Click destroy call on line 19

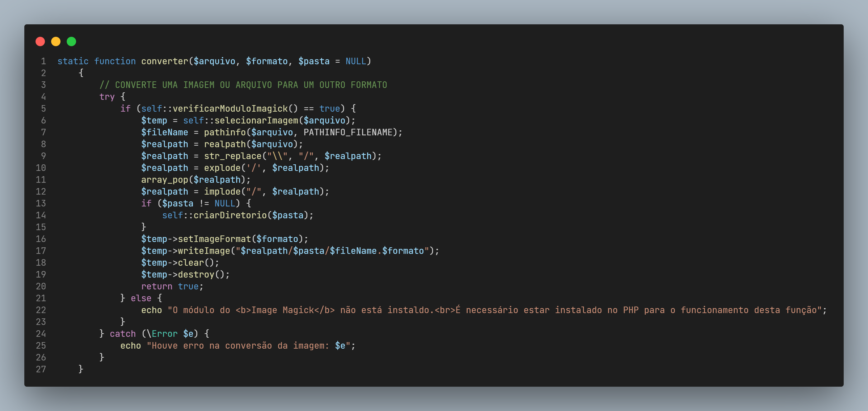click(x=196, y=274)
